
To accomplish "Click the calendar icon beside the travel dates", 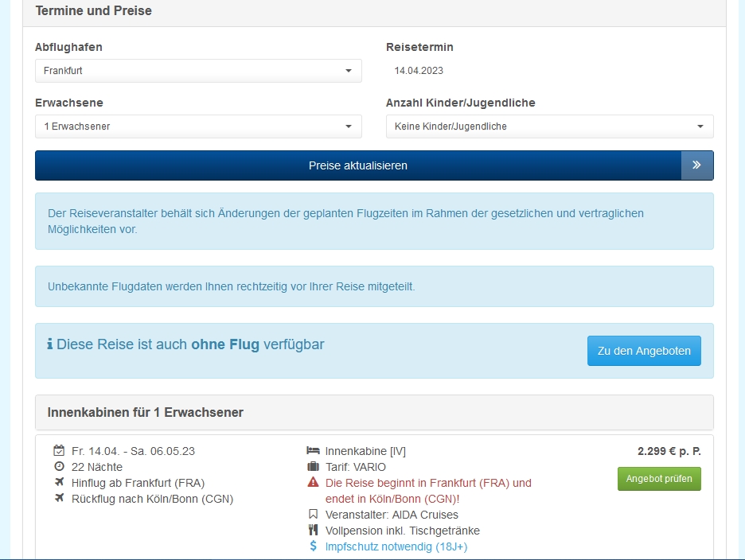I will point(59,451).
